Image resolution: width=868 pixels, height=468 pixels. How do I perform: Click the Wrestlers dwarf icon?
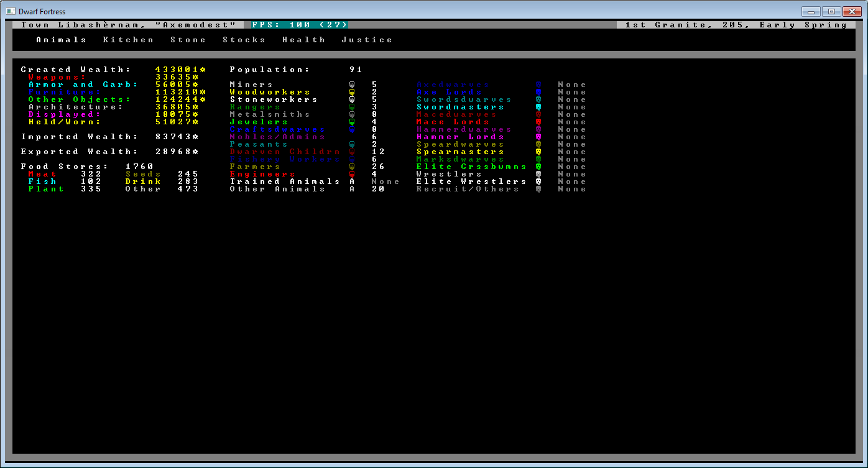[x=538, y=174]
